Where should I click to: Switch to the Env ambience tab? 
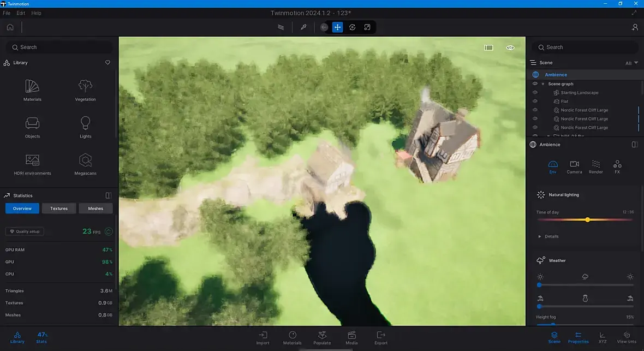click(x=553, y=167)
